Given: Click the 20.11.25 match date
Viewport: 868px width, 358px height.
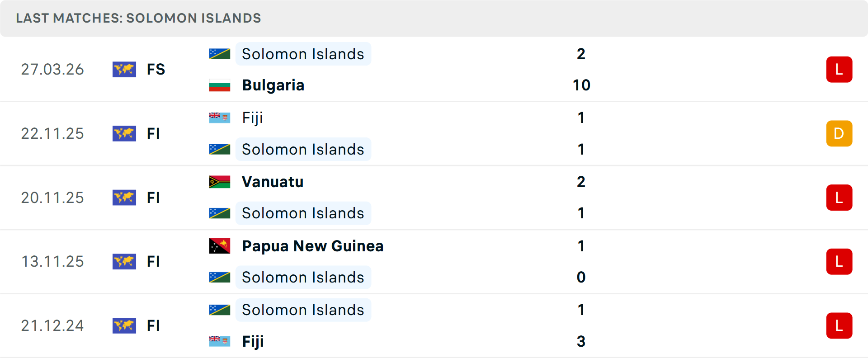Looking at the screenshot, I should pos(52,198).
